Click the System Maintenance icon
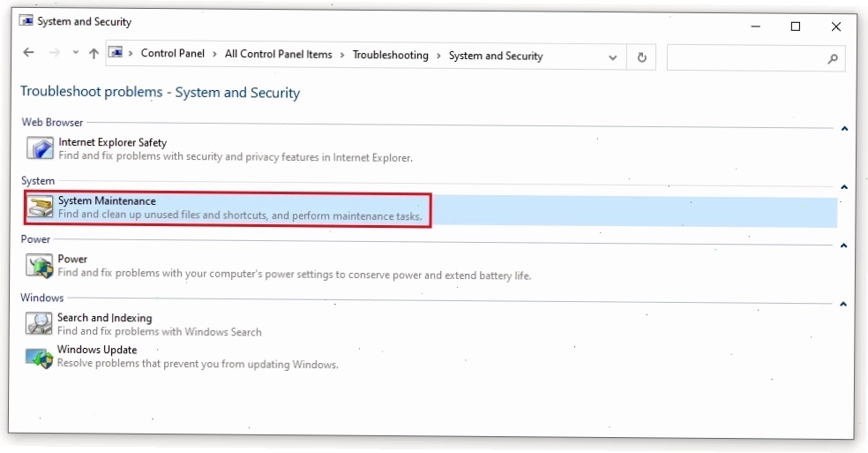 (x=40, y=208)
